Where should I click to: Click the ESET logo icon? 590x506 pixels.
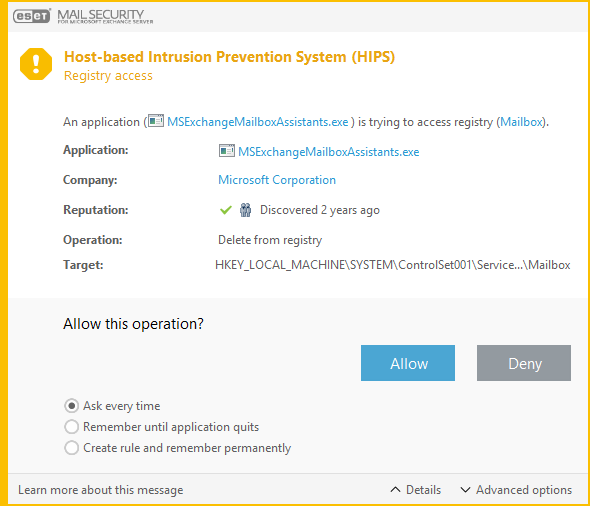(32, 16)
